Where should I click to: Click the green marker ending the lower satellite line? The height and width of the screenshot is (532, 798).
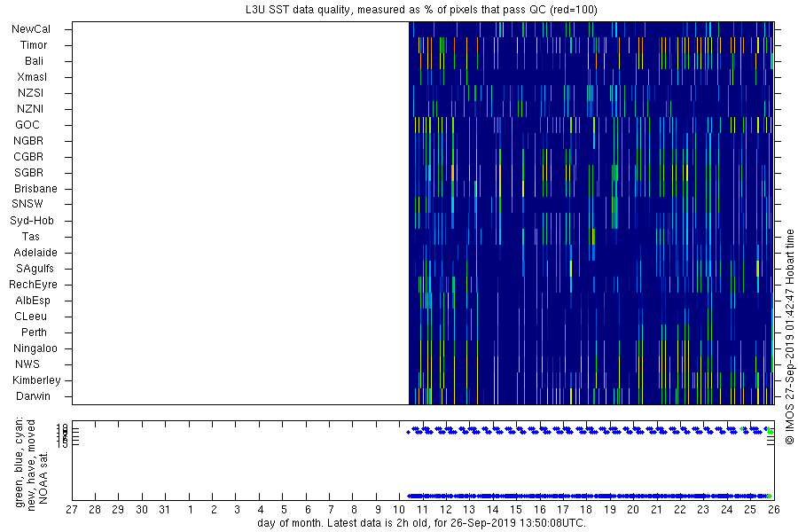click(x=769, y=496)
